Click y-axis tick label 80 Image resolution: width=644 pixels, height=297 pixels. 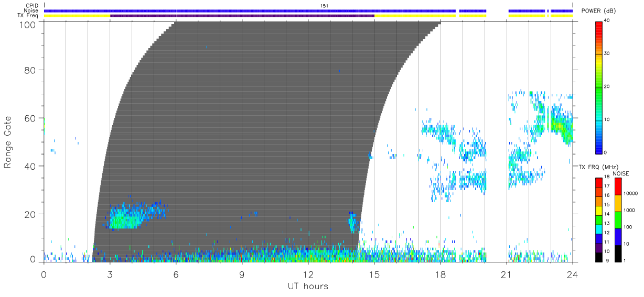[30, 70]
